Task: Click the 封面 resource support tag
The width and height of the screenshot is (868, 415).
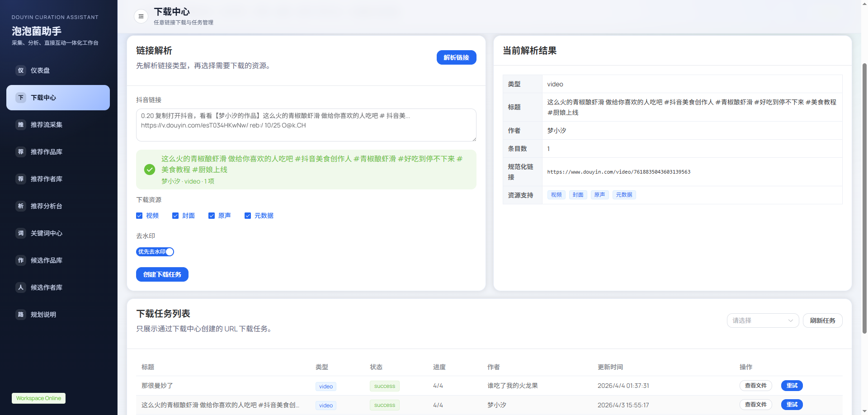Action: 578,195
